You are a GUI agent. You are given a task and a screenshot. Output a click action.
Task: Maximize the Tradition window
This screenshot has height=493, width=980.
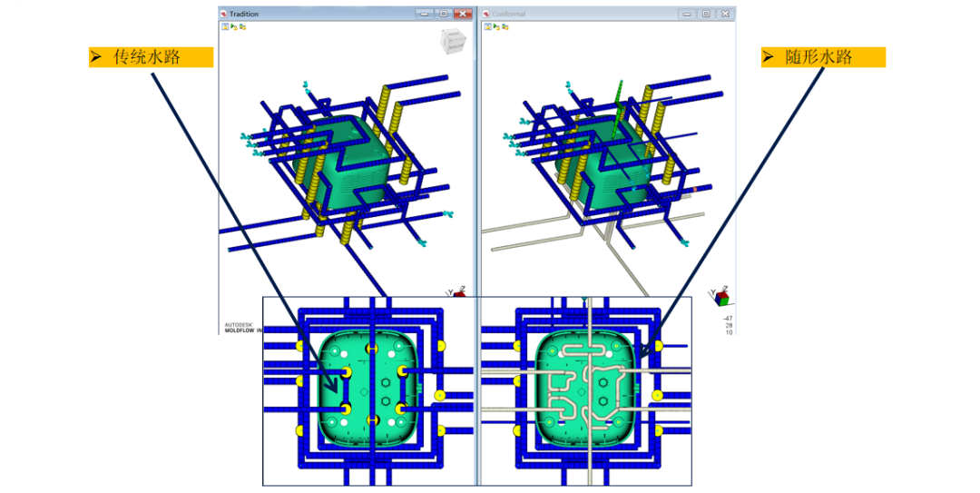click(x=442, y=14)
